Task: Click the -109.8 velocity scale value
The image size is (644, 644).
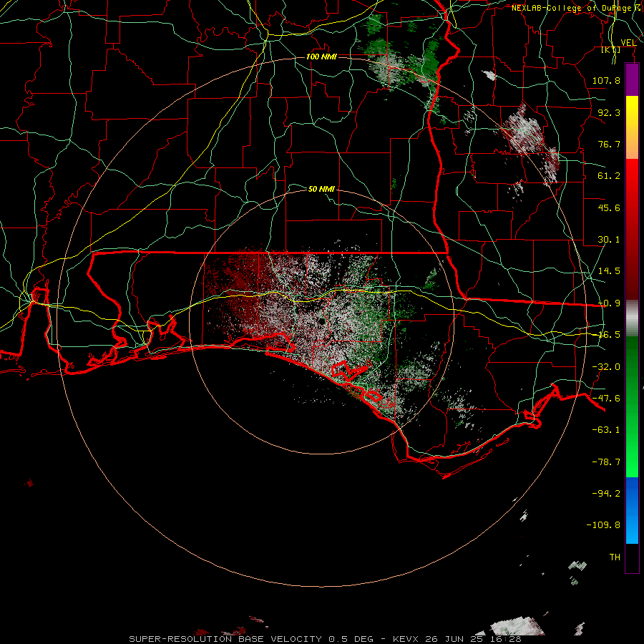Action: point(603,525)
